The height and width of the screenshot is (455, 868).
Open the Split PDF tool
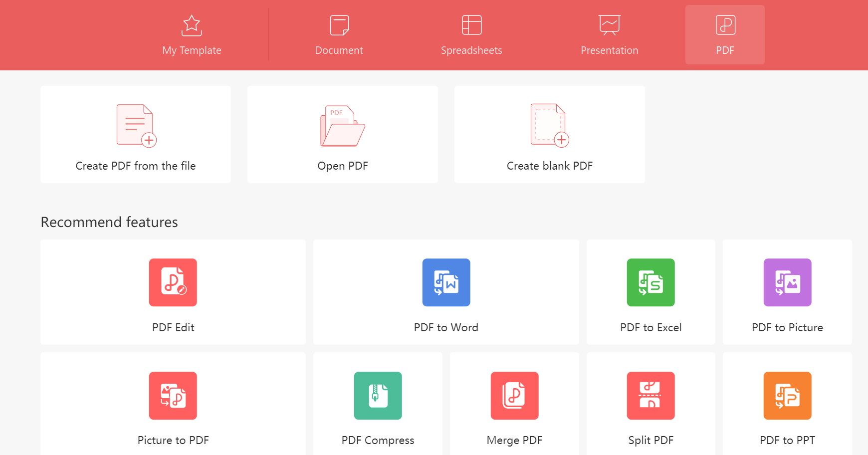point(651,405)
